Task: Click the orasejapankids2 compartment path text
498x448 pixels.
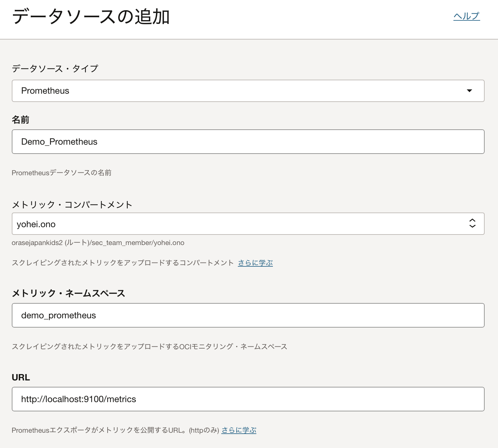Action: 98,243
